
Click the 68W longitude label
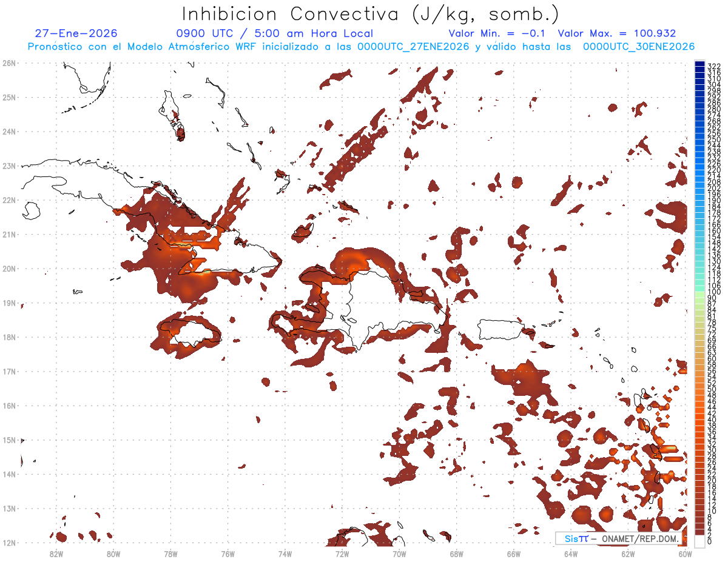(x=457, y=554)
